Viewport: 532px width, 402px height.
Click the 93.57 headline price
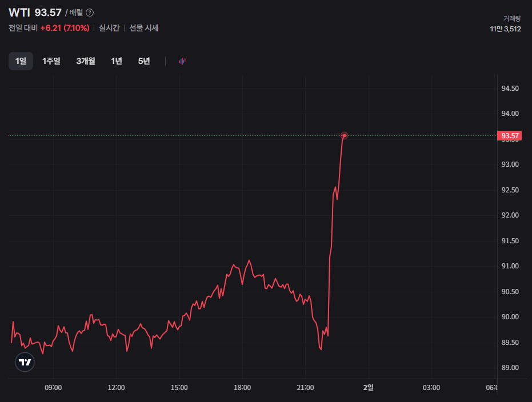48,13
